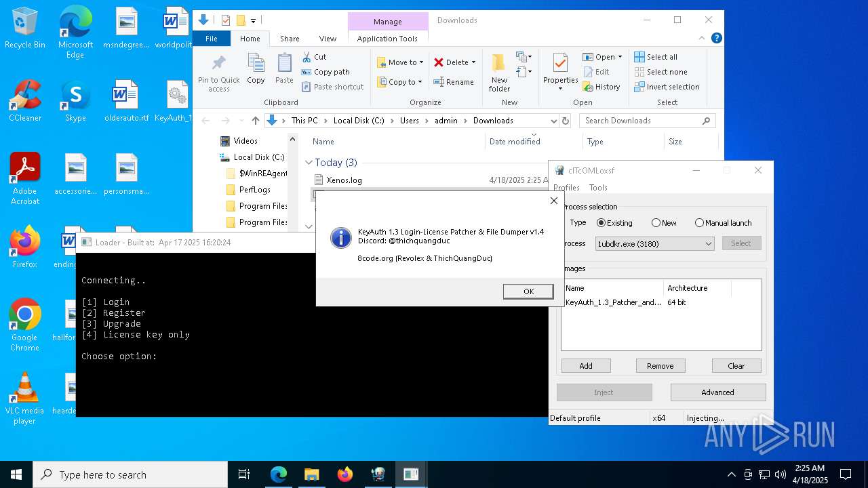Image resolution: width=868 pixels, height=488 pixels.
Task: Click Invert selection in ribbon
Action: [x=667, y=87]
